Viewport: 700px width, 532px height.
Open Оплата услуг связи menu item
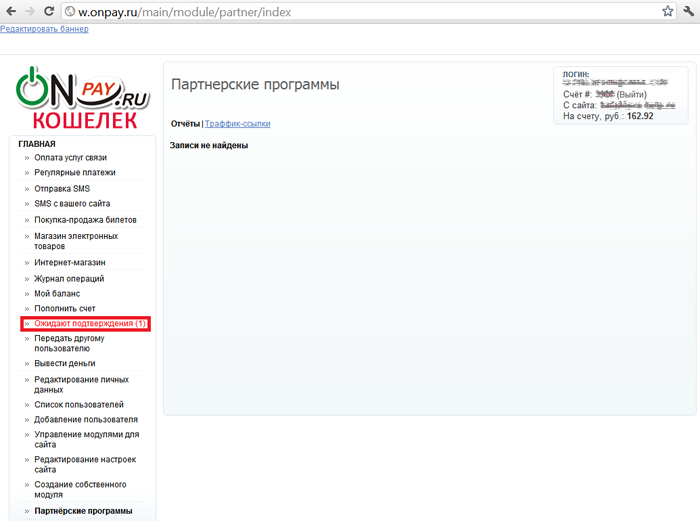70,158
